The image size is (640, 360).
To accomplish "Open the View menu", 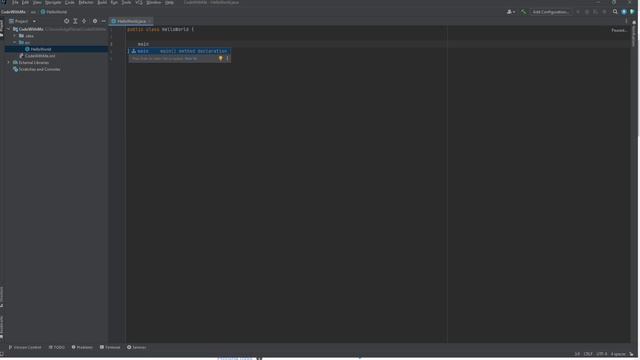I will click(37, 2).
